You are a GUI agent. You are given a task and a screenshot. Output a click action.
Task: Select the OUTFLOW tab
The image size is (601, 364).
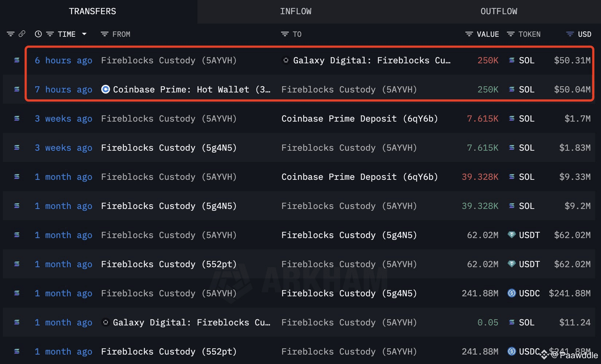tap(499, 11)
